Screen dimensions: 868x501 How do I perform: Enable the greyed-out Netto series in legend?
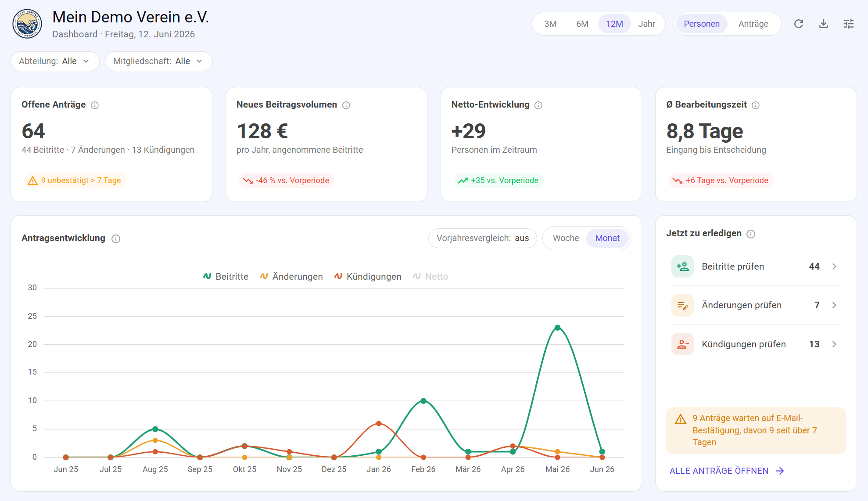[x=430, y=277]
